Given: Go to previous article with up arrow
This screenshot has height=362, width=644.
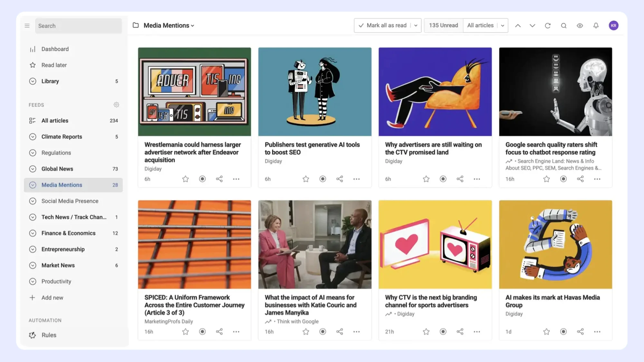Looking at the screenshot, I should [518, 26].
